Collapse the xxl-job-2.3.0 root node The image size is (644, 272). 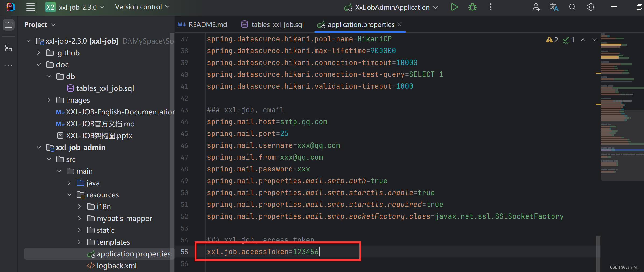tap(28, 41)
